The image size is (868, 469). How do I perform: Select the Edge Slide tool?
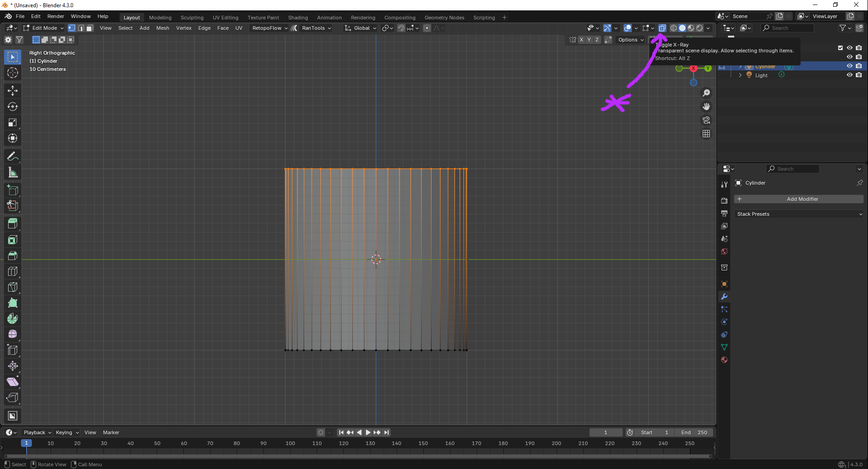pyautogui.click(x=13, y=350)
